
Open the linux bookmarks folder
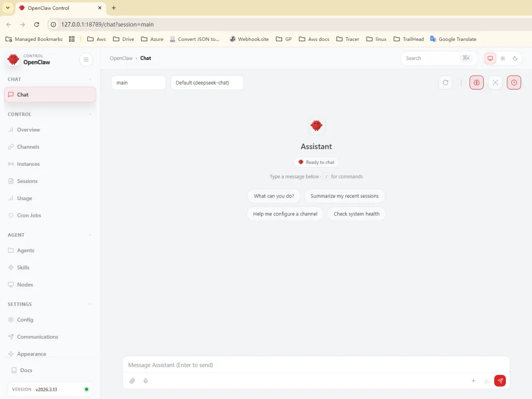pyautogui.click(x=376, y=39)
